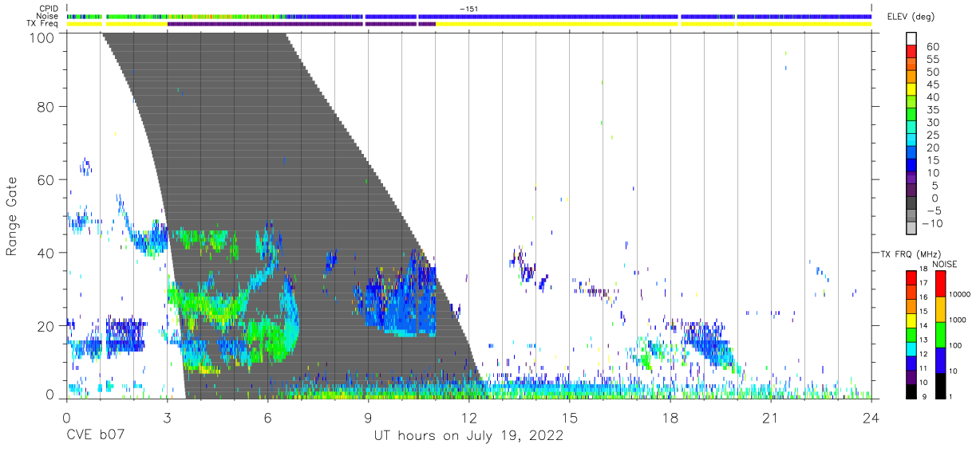Click the yellow 45-degree ELEV colorbar segment
This screenshot has height=452, width=980.
(x=911, y=90)
